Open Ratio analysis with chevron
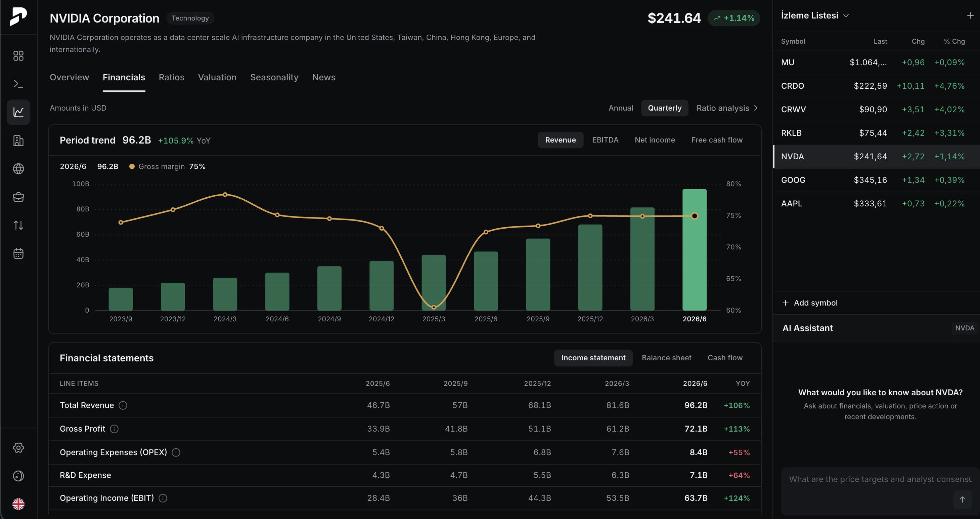Screen dimensions: 980x519 pyautogui.click(x=727, y=108)
